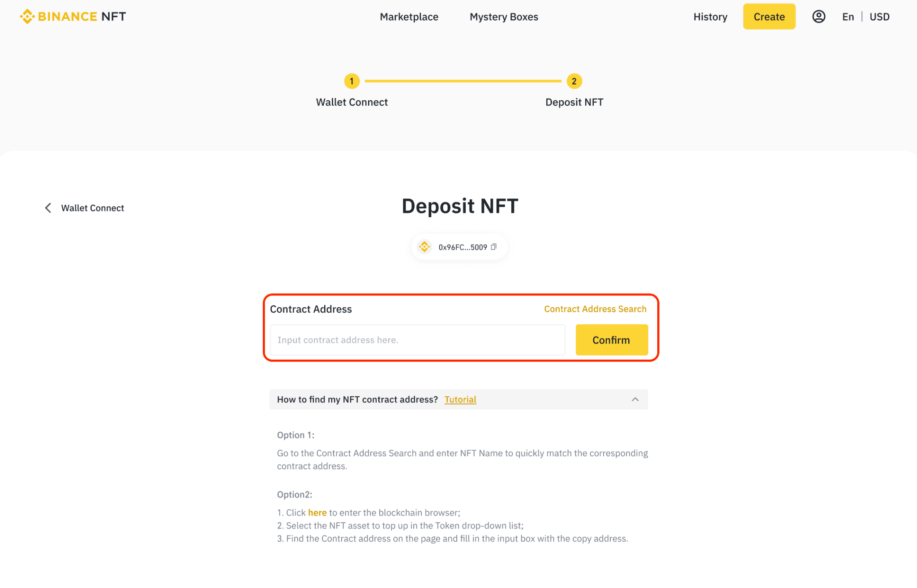
Task: Expand the NFT contract address FAQ section
Action: pyautogui.click(x=636, y=399)
